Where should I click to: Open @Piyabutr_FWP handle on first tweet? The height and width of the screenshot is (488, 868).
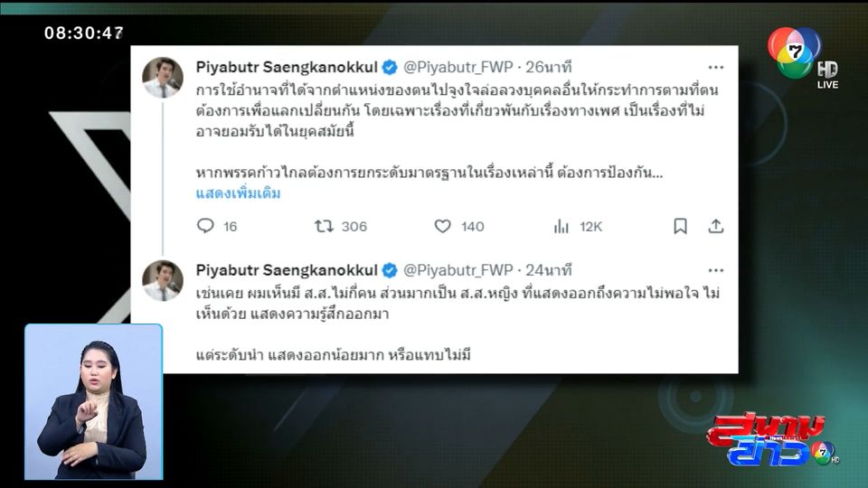(x=458, y=67)
